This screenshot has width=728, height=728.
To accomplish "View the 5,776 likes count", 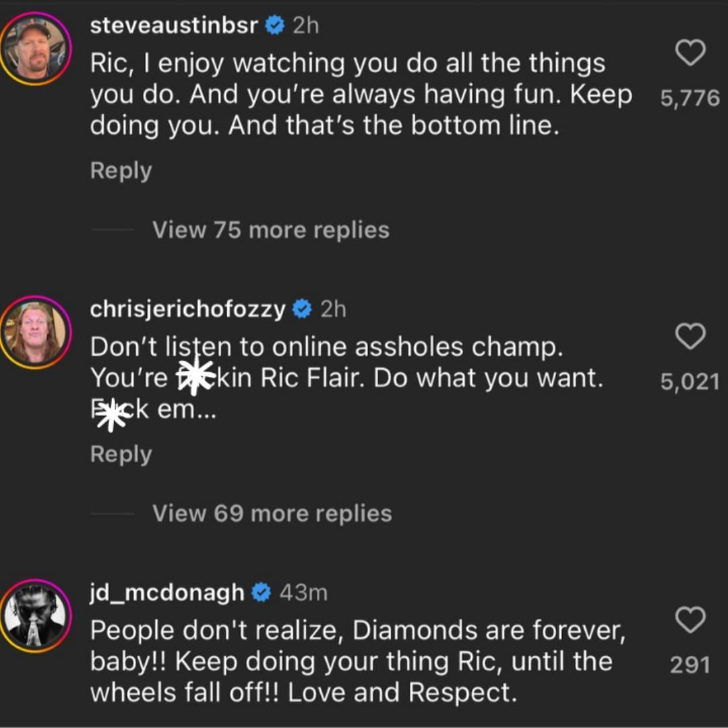I will tap(690, 98).
